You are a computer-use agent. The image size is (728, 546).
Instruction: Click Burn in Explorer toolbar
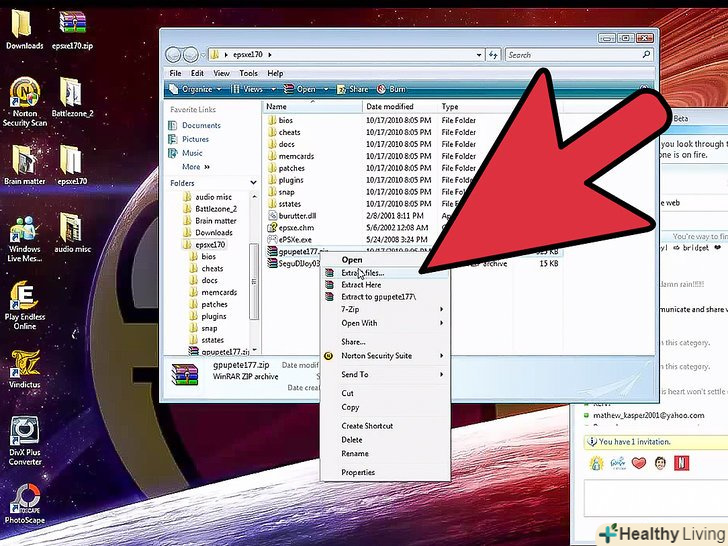click(391, 89)
